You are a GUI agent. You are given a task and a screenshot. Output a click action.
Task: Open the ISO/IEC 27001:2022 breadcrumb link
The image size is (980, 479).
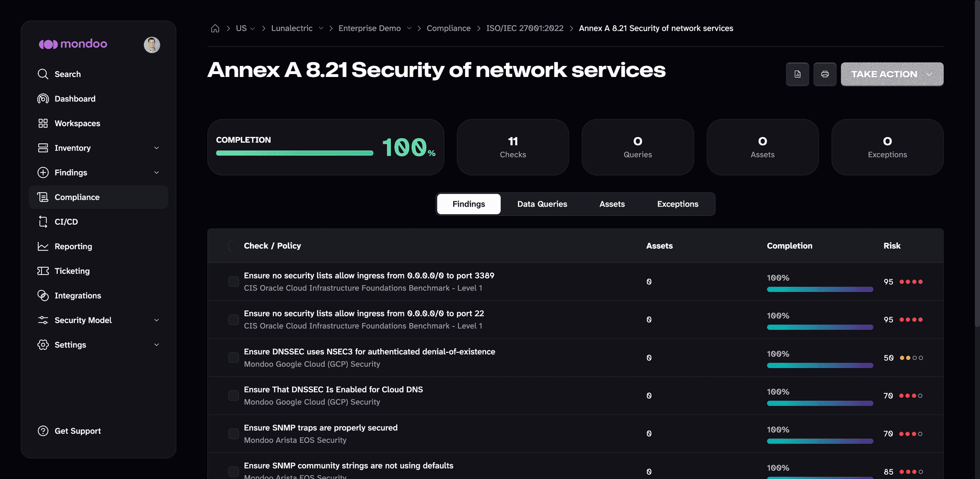coord(525,28)
